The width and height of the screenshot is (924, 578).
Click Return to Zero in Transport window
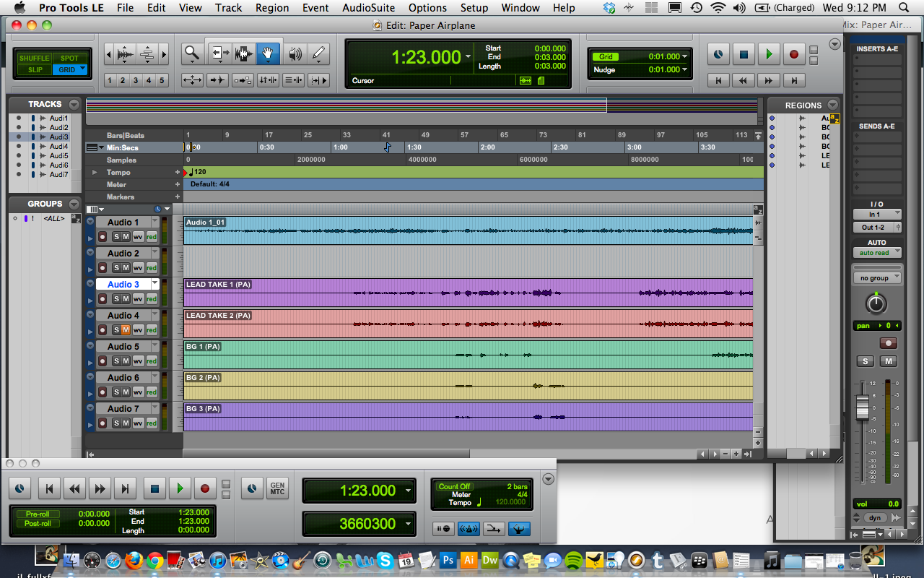tap(49, 489)
